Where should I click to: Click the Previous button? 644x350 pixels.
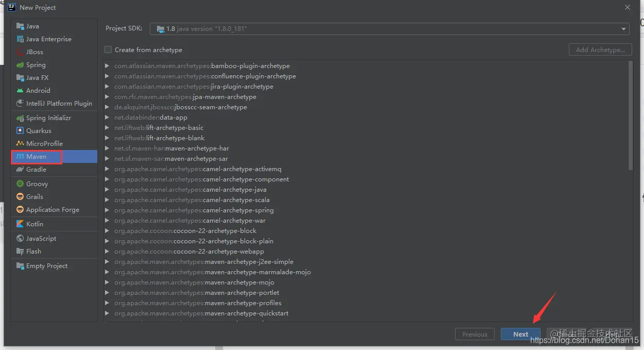tap(475, 334)
